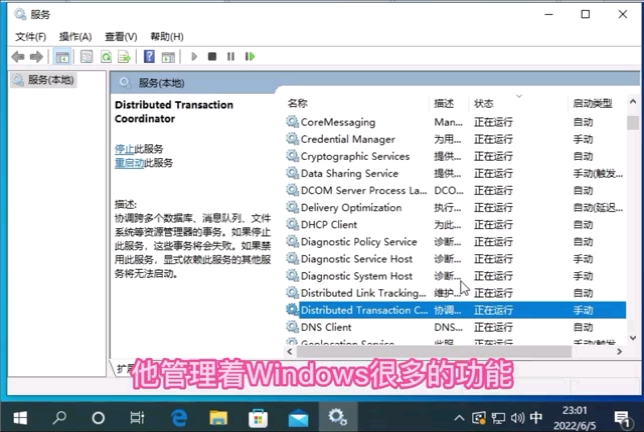The height and width of the screenshot is (432, 644).
Task: Switch input method 中 indicator
Action: click(536, 418)
